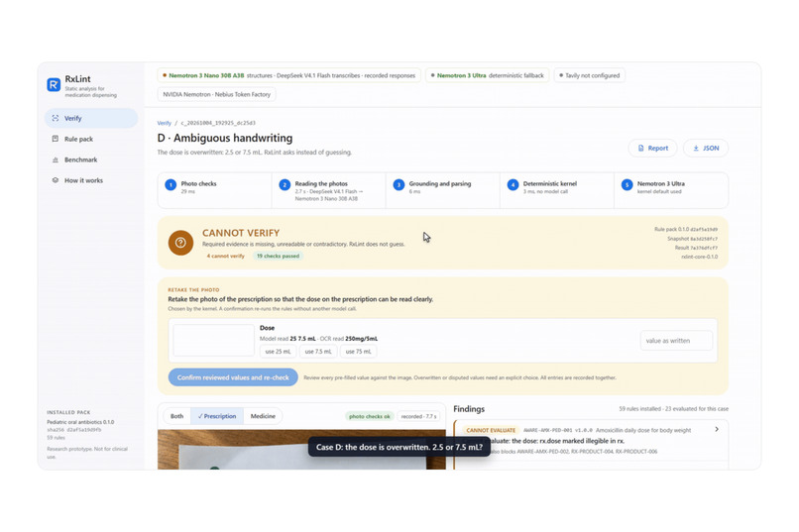Image resolution: width=799 pixels, height=532 pixels.
Task: Click the 19 checks passed badge
Action: [x=278, y=256]
